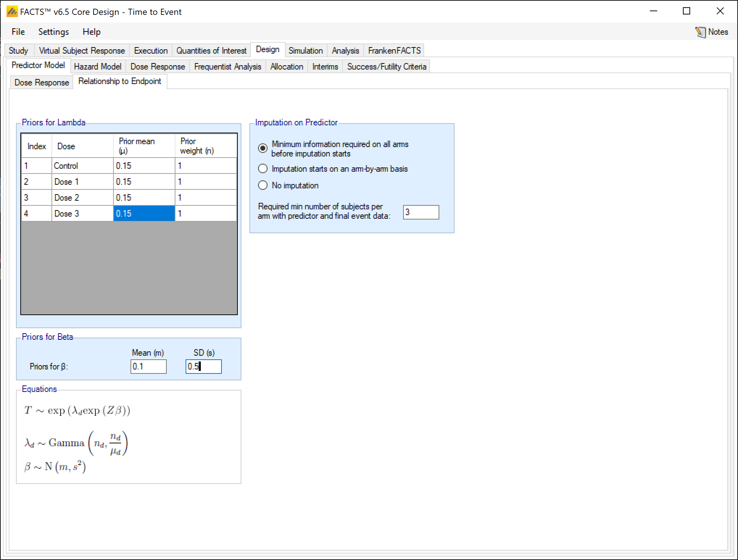Choose the No imputation option
738x560 pixels.
pyautogui.click(x=263, y=185)
